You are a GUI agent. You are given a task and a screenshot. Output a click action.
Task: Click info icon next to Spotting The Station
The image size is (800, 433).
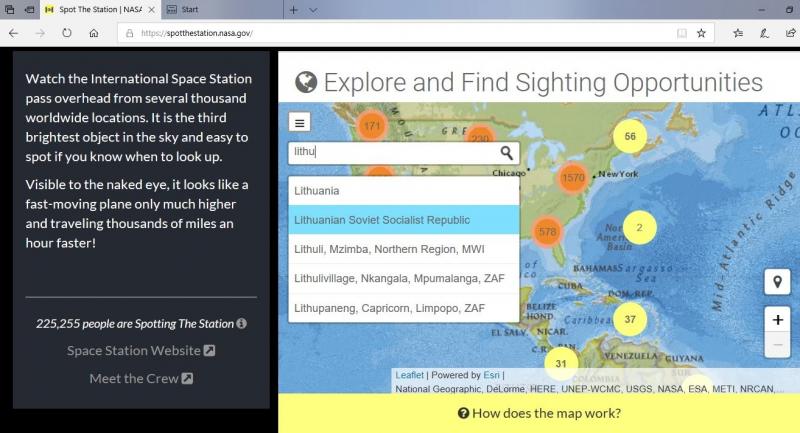point(242,324)
